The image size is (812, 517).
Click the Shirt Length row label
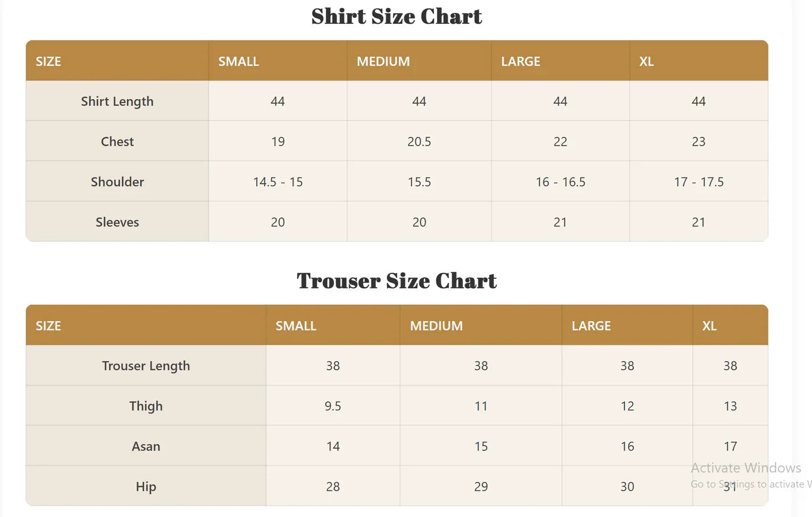click(117, 101)
